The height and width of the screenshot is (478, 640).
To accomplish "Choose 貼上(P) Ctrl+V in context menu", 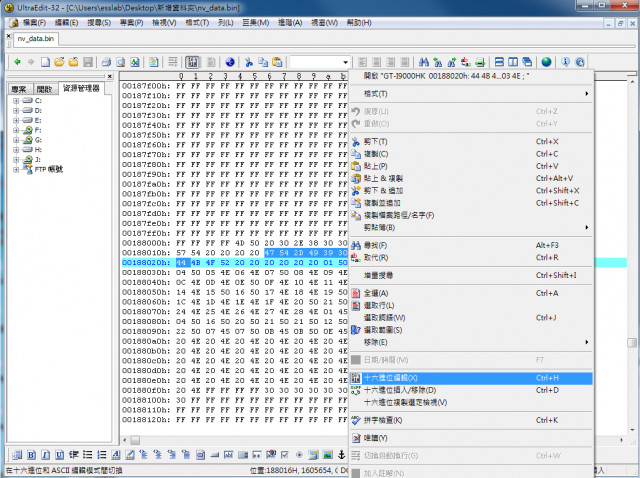I will click(471, 166).
